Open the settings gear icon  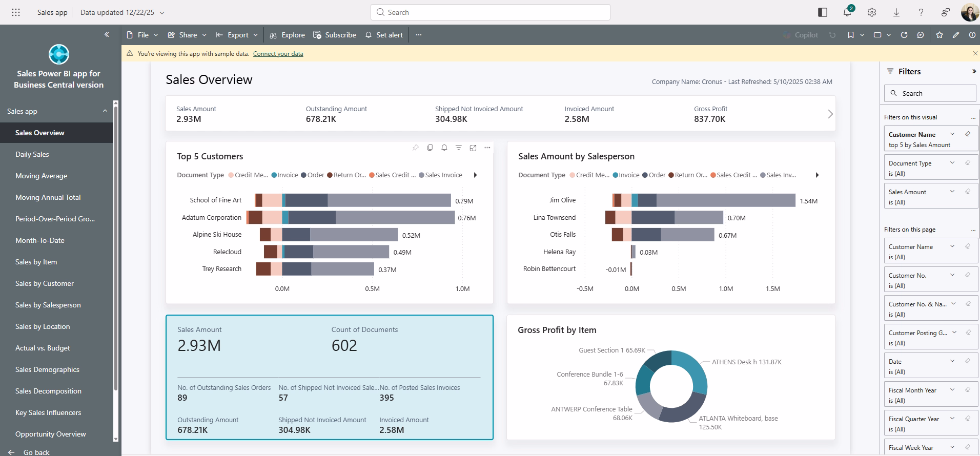pos(872,12)
